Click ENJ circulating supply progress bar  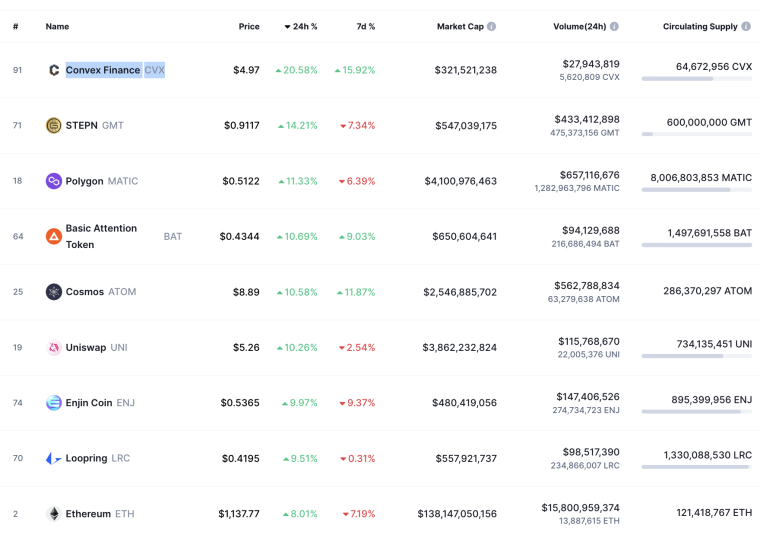coord(697,412)
